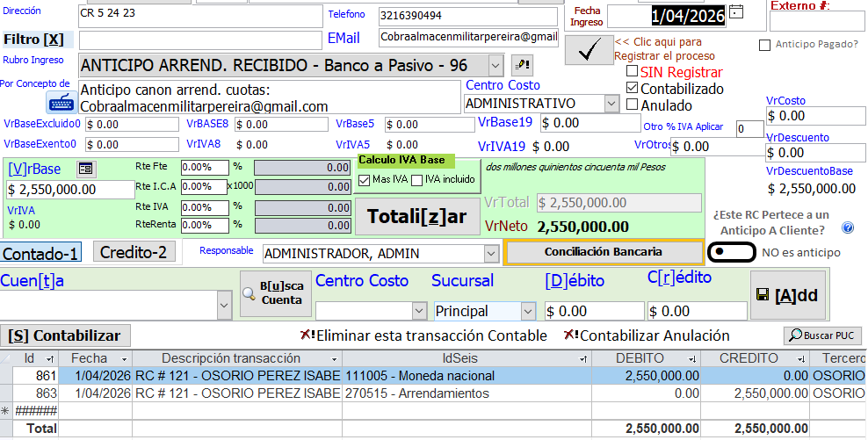Click the Totalizar button
The width and height of the screenshot is (868, 440).
pos(416,216)
